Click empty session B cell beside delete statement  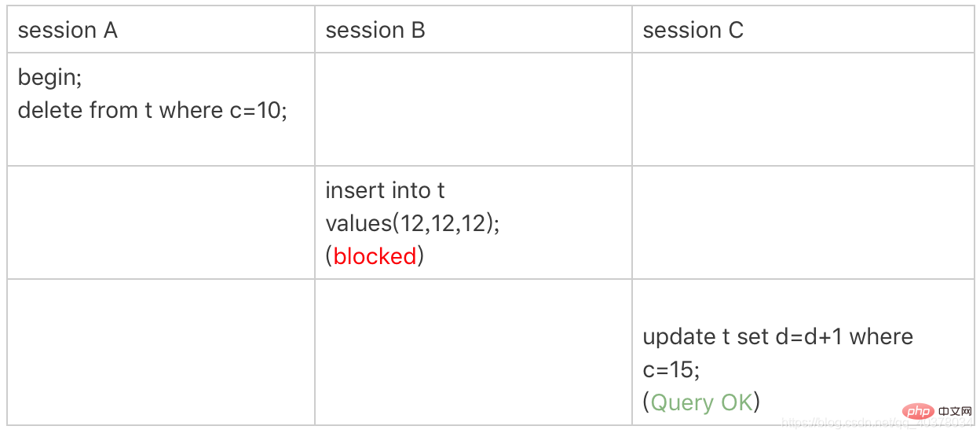point(474,109)
